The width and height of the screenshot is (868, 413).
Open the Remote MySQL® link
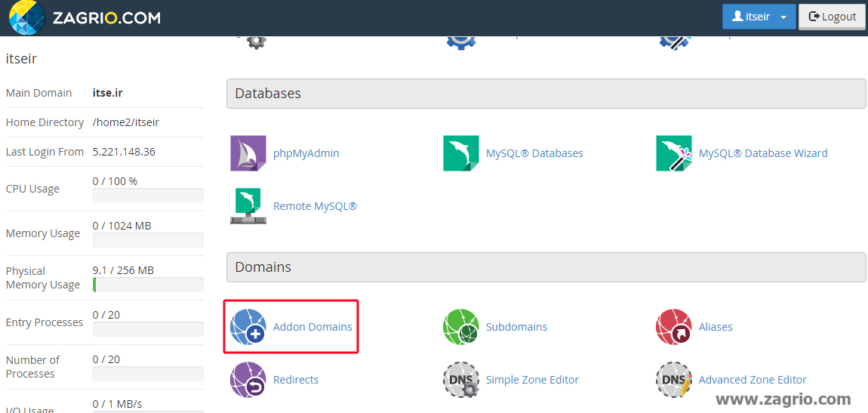click(315, 206)
